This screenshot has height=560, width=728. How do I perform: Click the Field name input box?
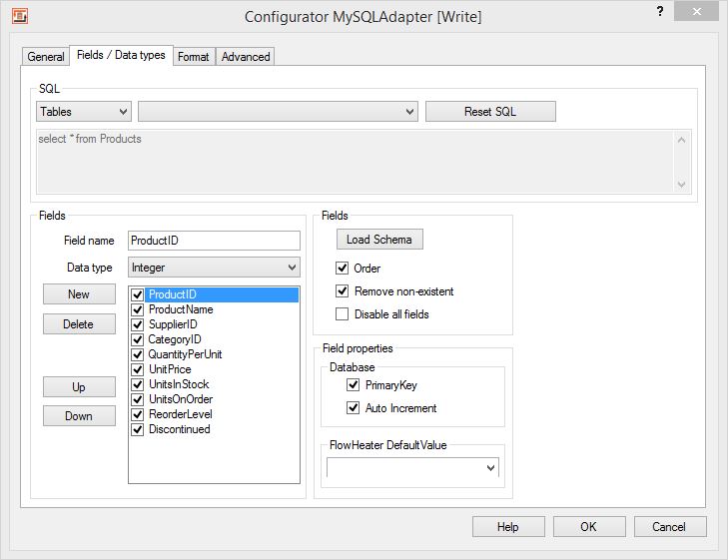[x=214, y=241]
